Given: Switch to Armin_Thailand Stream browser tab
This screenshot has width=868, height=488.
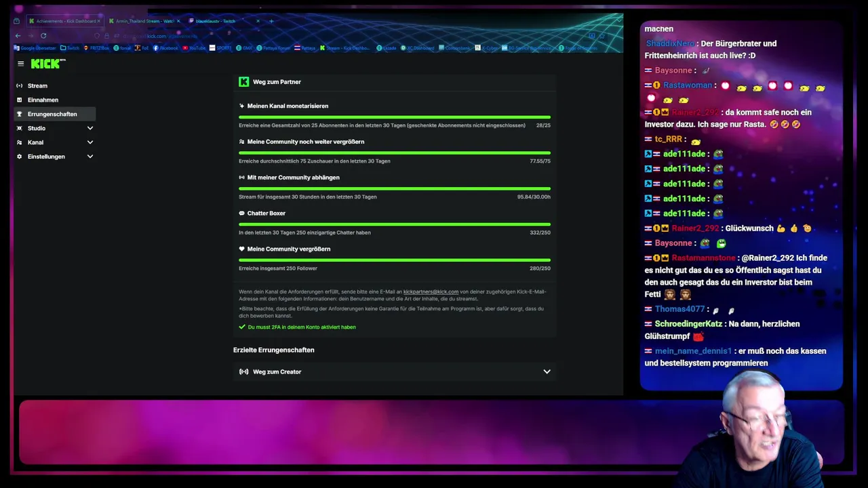Looking at the screenshot, I should coord(144,21).
